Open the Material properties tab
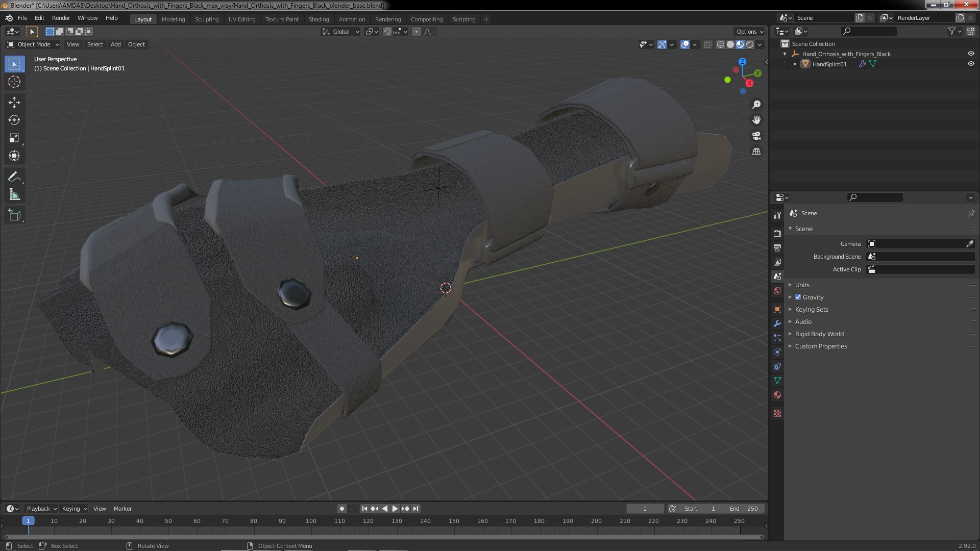Image resolution: width=980 pixels, height=551 pixels. coord(777,395)
